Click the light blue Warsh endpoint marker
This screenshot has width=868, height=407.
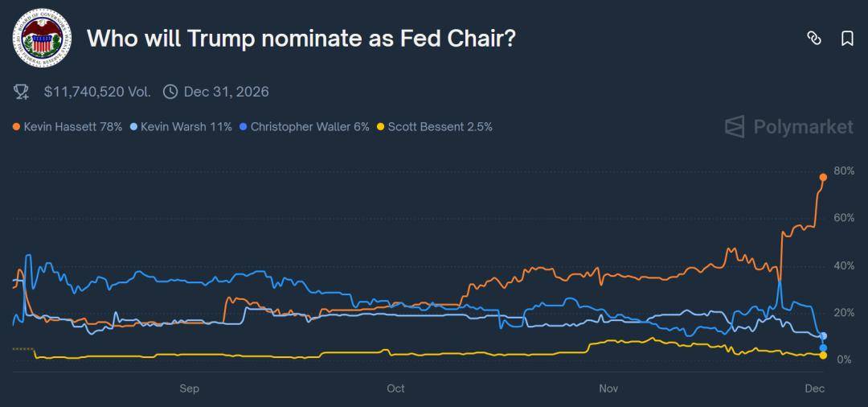coord(823,336)
